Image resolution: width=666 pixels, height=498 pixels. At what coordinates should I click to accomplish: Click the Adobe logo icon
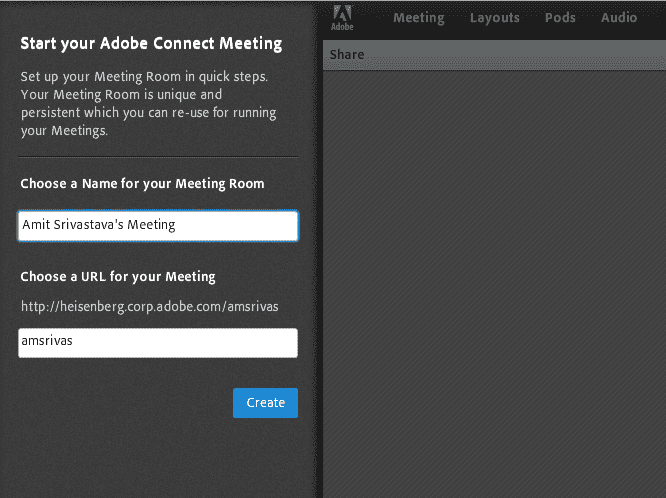(x=341, y=17)
